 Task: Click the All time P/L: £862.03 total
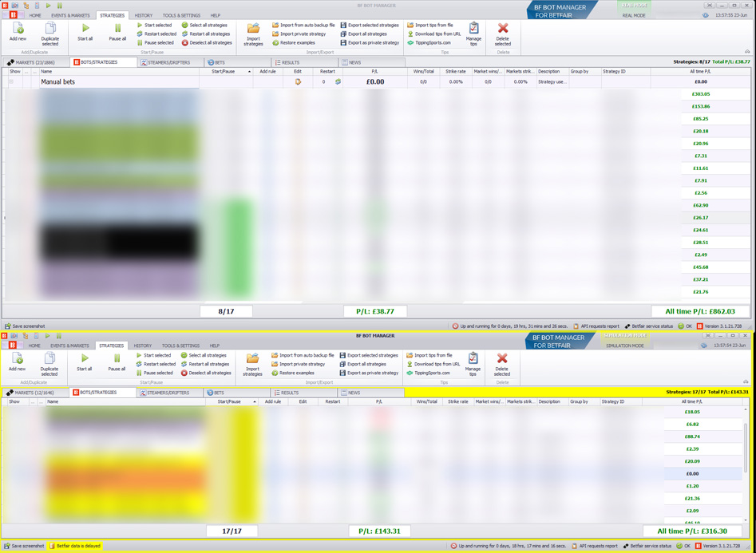click(x=700, y=311)
